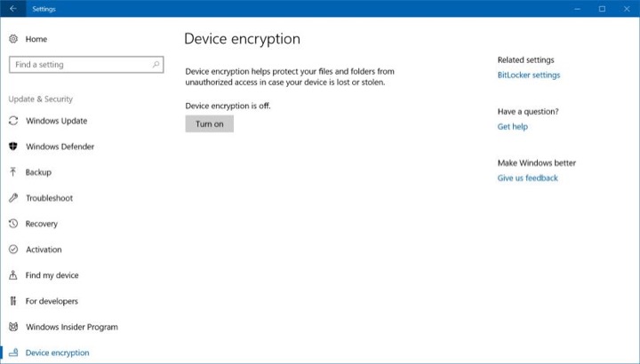Open the Windows Insider Program page
Viewport: 640px width, 364px height.
pos(72,327)
